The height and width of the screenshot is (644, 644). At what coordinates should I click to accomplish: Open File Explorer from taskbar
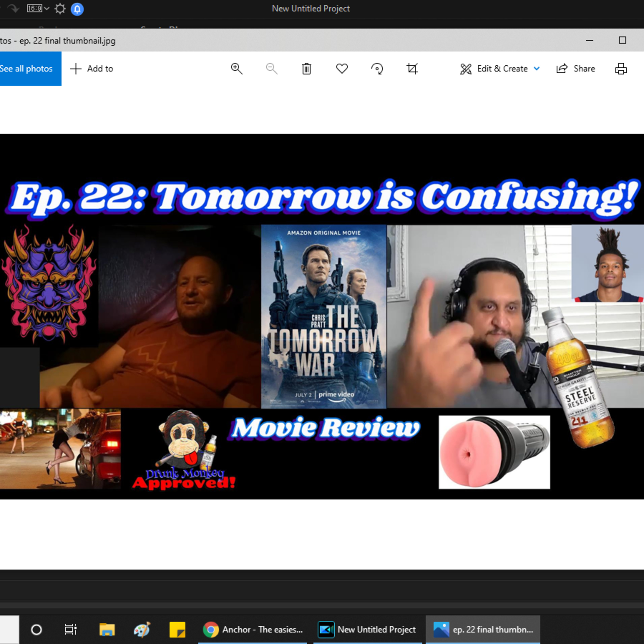pyautogui.click(x=107, y=630)
